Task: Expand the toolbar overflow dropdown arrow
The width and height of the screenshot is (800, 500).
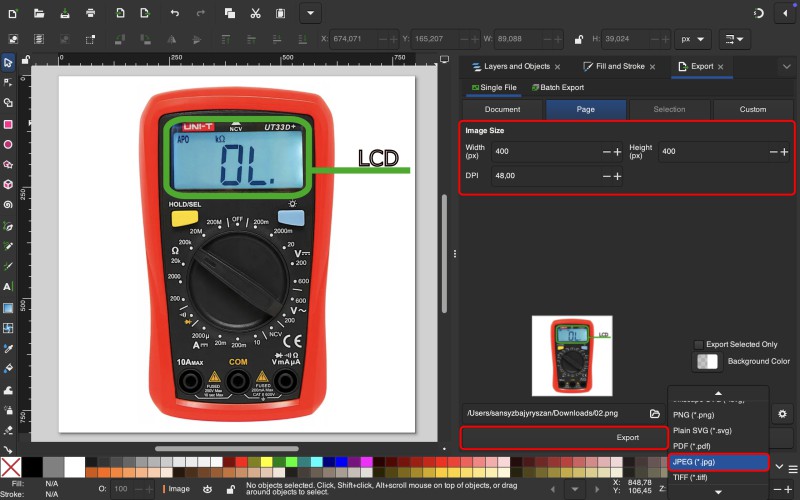Action: point(310,13)
